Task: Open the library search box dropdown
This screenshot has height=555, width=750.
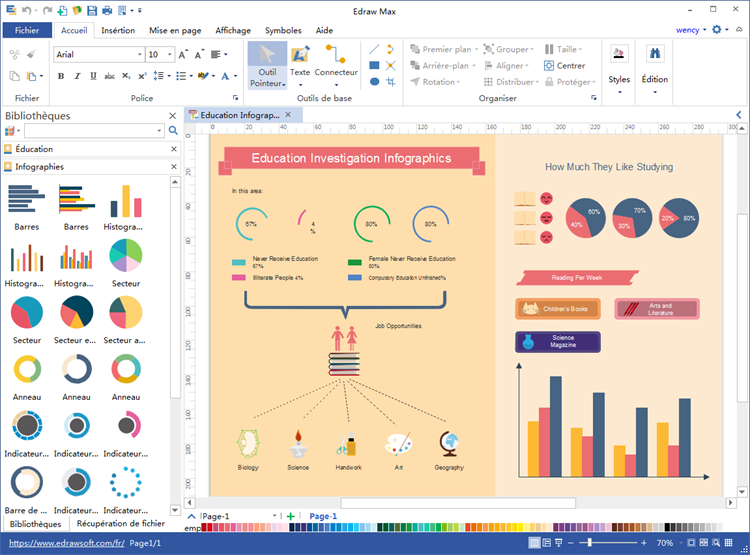Action: (x=159, y=130)
